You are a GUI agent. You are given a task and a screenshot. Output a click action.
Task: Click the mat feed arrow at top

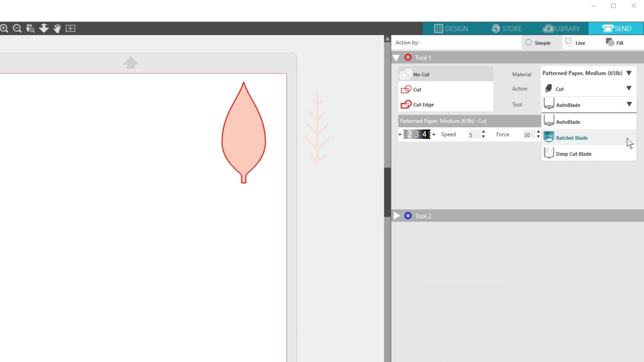[x=131, y=62]
